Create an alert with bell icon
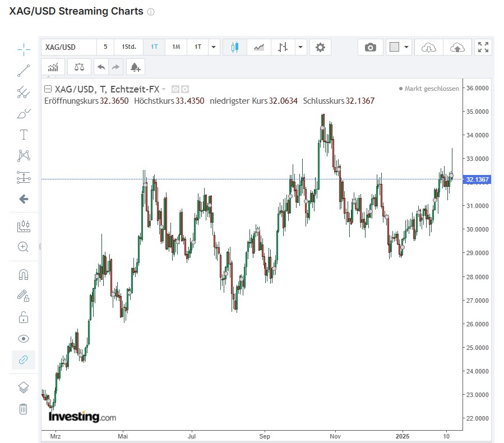 tap(135, 67)
